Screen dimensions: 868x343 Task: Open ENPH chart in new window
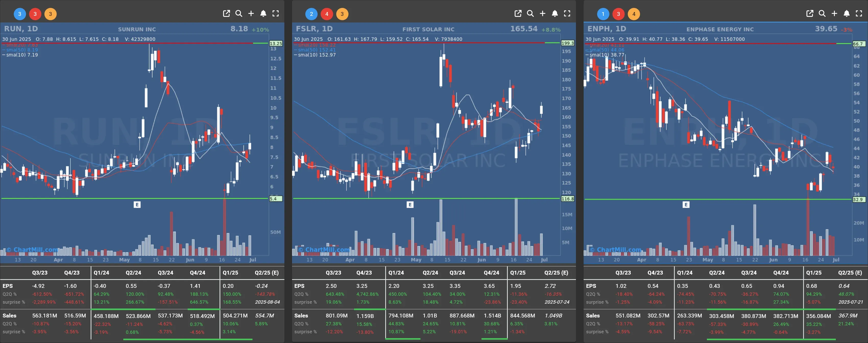click(x=810, y=14)
